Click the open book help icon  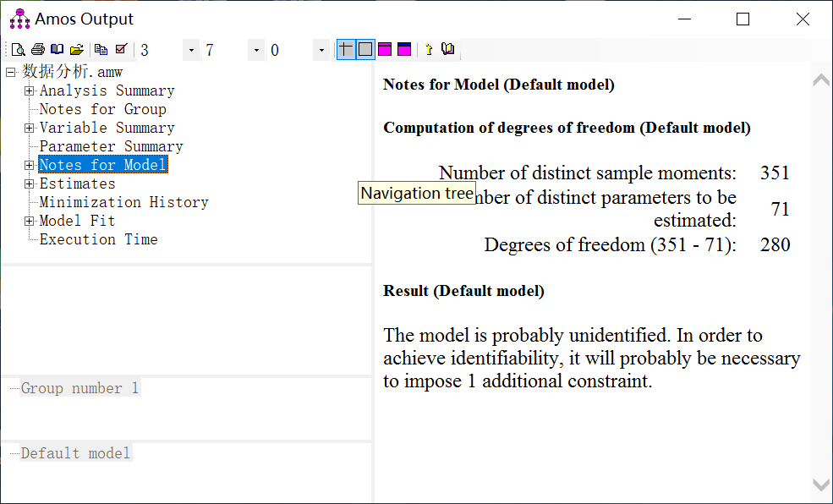click(448, 49)
